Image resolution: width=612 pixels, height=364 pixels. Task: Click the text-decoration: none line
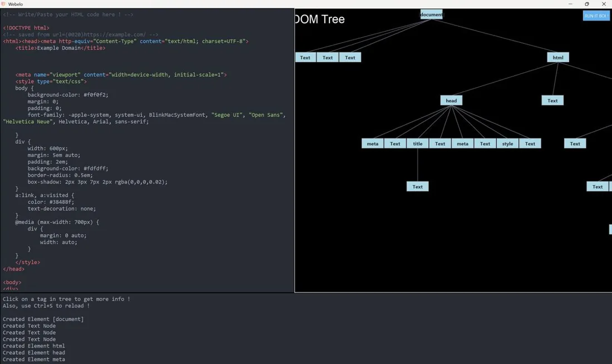[62, 208]
